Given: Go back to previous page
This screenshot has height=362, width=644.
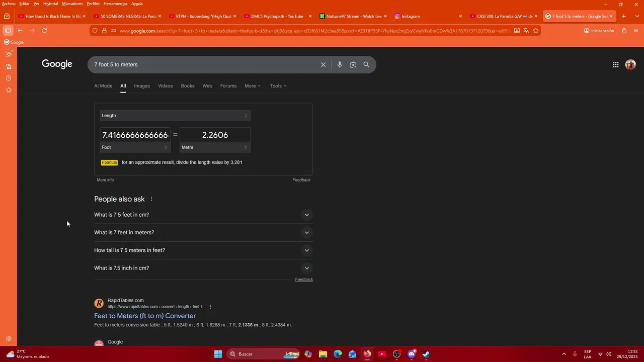Looking at the screenshot, I should coord(20,31).
